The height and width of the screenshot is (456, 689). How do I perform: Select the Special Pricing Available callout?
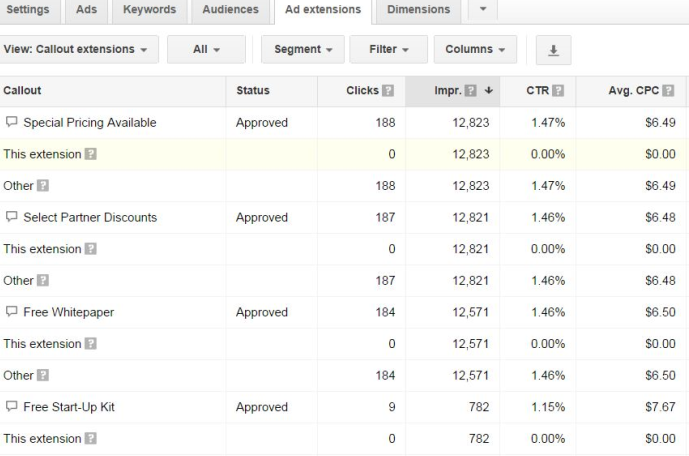pos(90,123)
